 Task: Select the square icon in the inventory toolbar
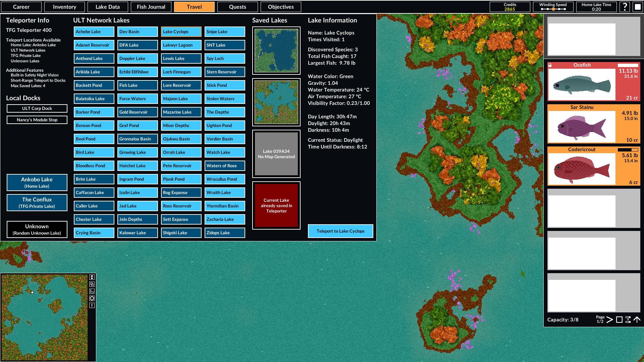(x=619, y=320)
